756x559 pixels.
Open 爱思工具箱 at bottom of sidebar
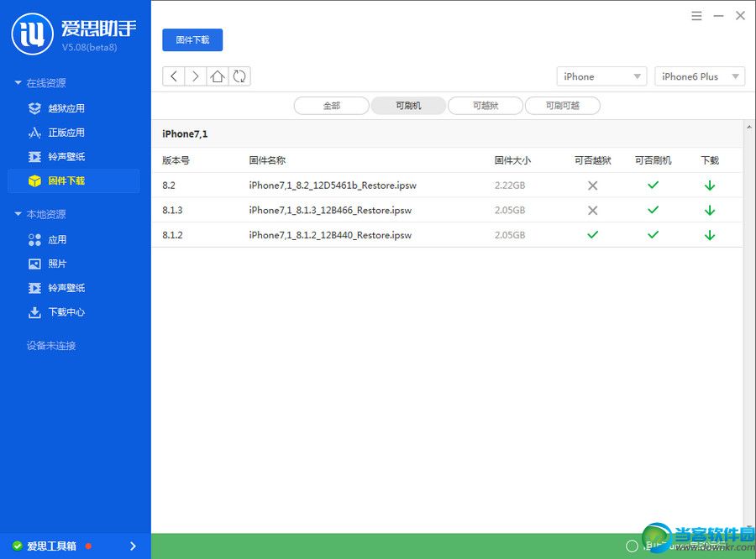(x=51, y=546)
